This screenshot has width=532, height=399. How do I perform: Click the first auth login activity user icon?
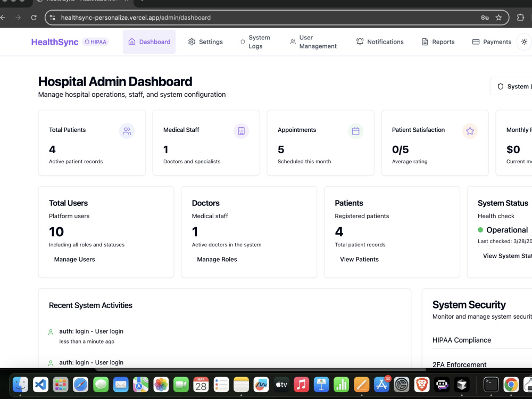[x=51, y=332]
